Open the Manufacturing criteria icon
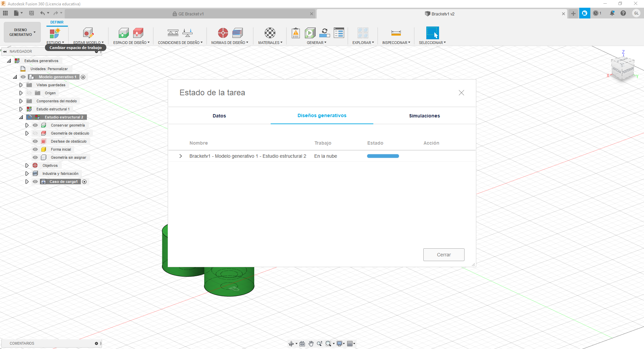 (x=237, y=33)
